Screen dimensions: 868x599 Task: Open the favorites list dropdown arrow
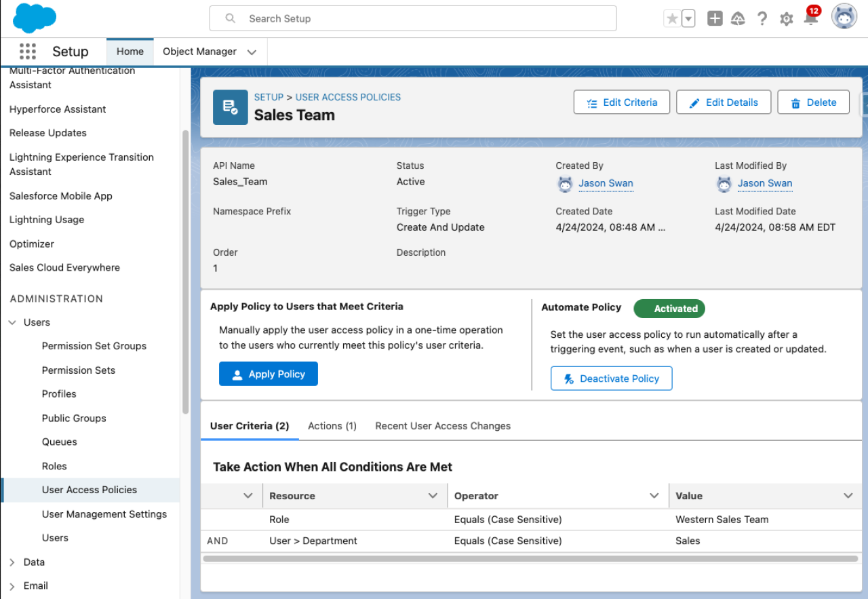click(688, 19)
